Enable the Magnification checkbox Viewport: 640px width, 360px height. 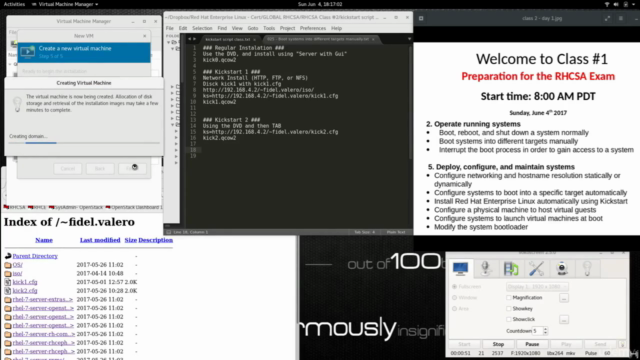509,298
